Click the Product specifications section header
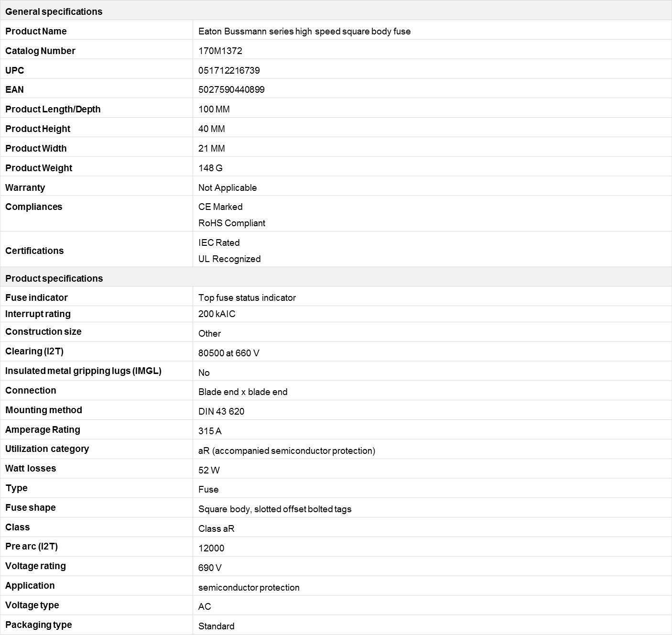 [54, 278]
